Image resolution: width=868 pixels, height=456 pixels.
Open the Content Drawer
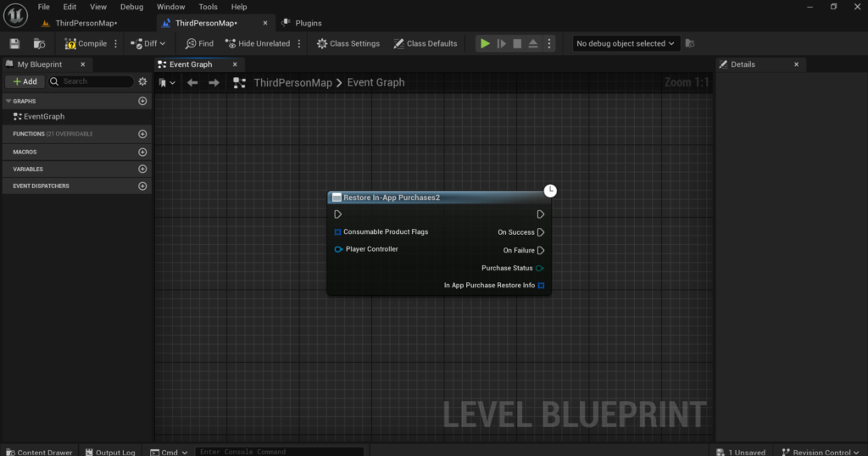(39, 452)
